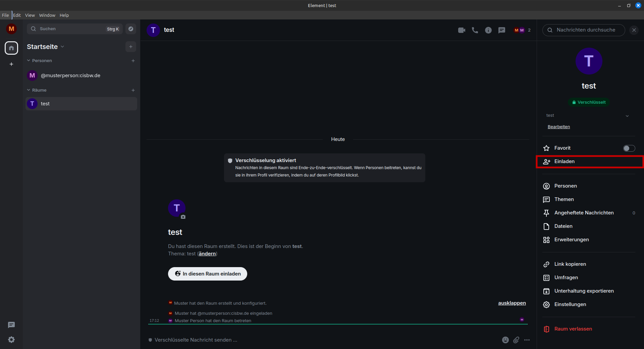The width and height of the screenshot is (644, 349).
Task: Click the ausklappen link
Action: point(512,303)
